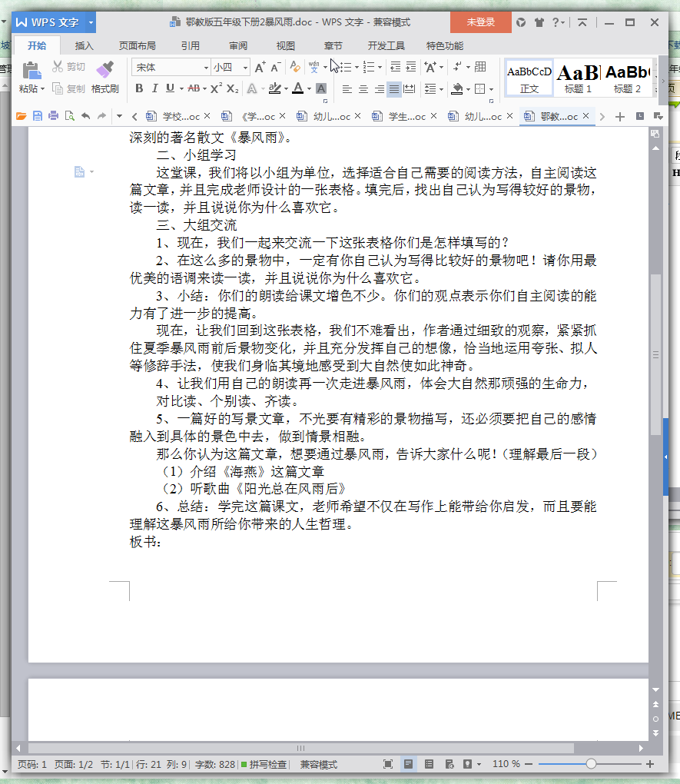Toggle justify alignment
The width and height of the screenshot is (680, 784).
394,89
